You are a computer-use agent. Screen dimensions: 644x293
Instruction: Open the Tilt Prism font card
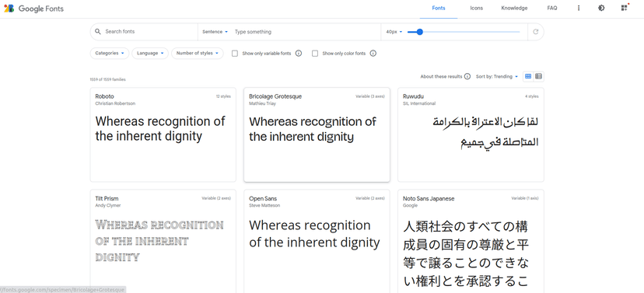click(x=163, y=241)
